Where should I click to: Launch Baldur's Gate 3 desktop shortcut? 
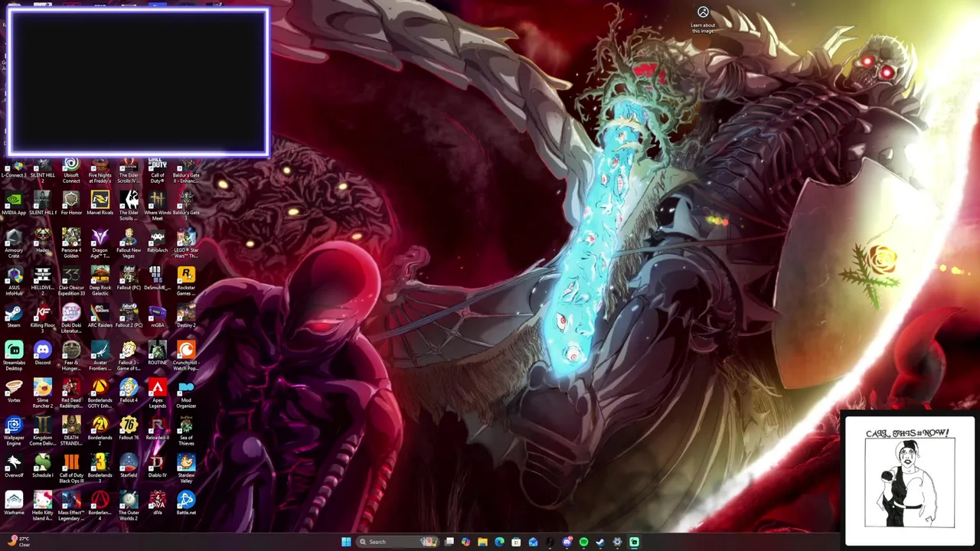tap(186, 207)
